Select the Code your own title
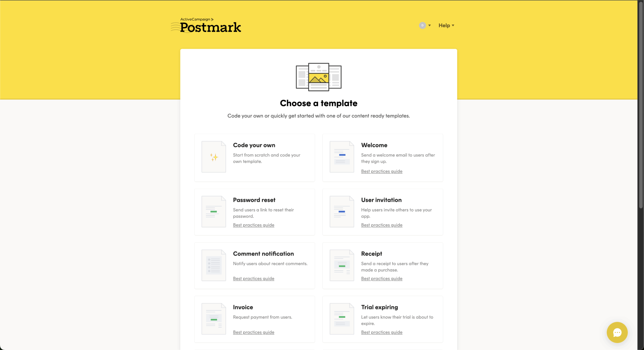 pyautogui.click(x=254, y=145)
